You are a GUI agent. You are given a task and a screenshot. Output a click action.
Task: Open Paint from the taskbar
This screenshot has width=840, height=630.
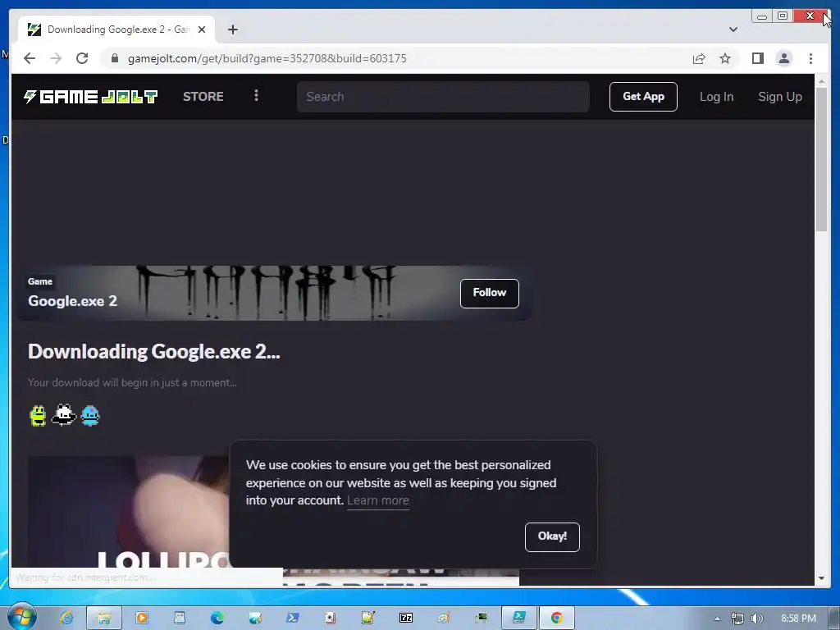point(444,618)
